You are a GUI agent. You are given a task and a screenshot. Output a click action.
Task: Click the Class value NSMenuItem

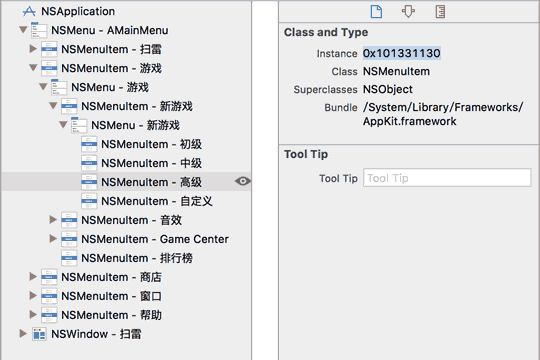pos(396,72)
